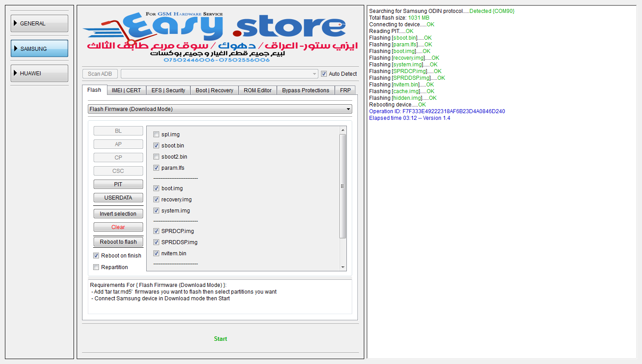Open the SAMSUNG sidebar section
The height and width of the screenshot is (364, 642).
(x=39, y=49)
